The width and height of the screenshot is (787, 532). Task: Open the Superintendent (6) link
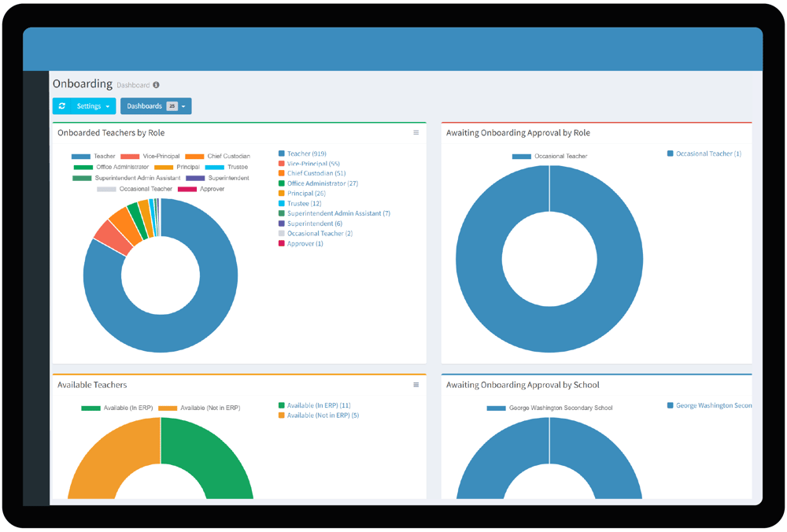315,224
